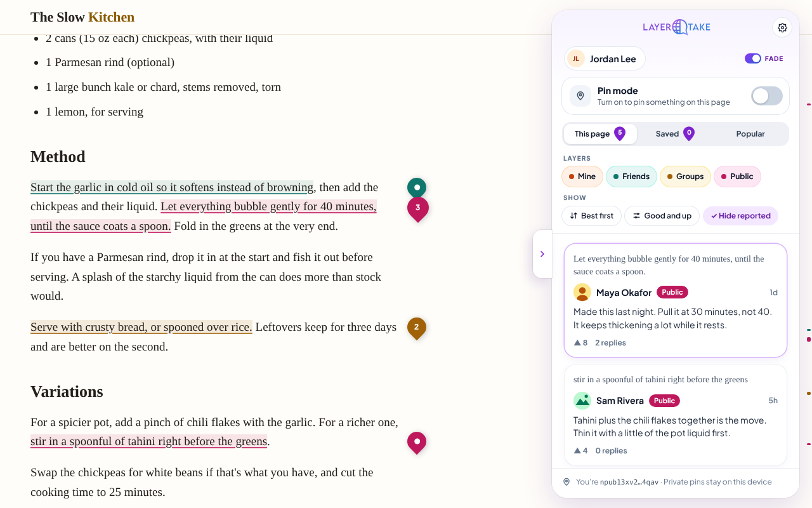
Task: Open LayerTake settings gear
Action: point(782,27)
